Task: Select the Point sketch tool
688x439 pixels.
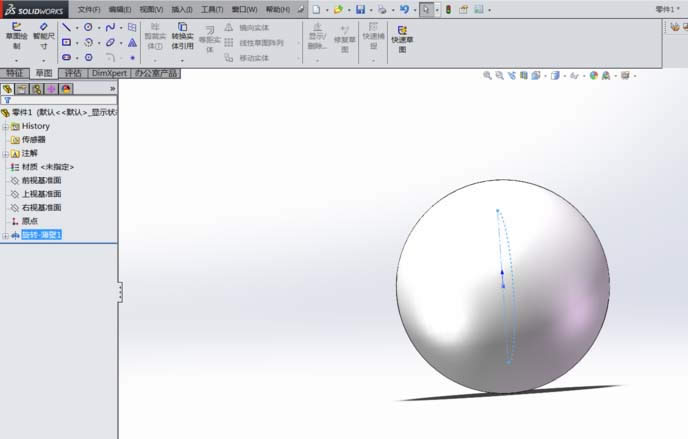Action: [133, 58]
